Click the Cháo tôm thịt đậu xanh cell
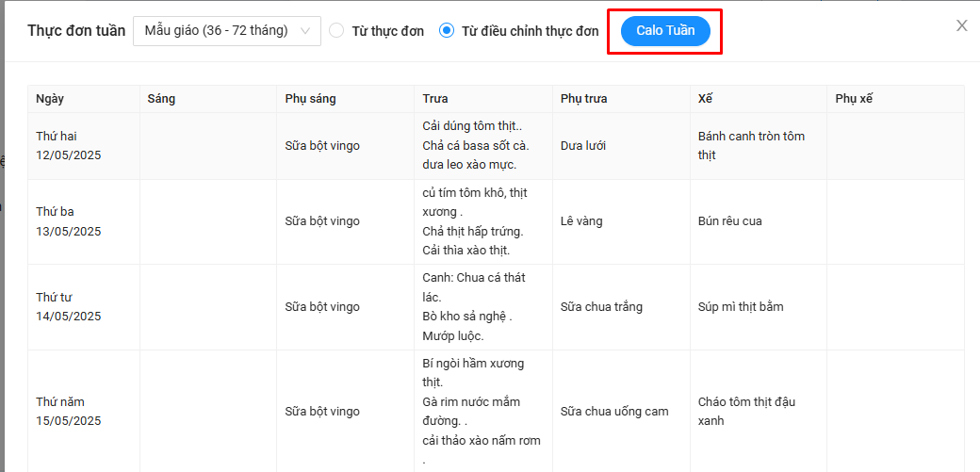Viewport: 980px width, 472px height. pyautogui.click(x=747, y=412)
